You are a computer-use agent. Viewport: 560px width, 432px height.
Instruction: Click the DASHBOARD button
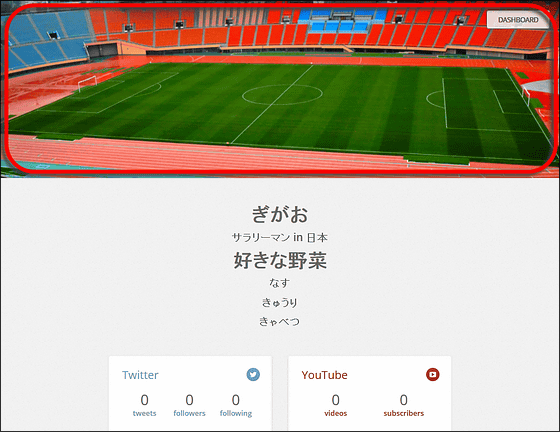[518, 20]
